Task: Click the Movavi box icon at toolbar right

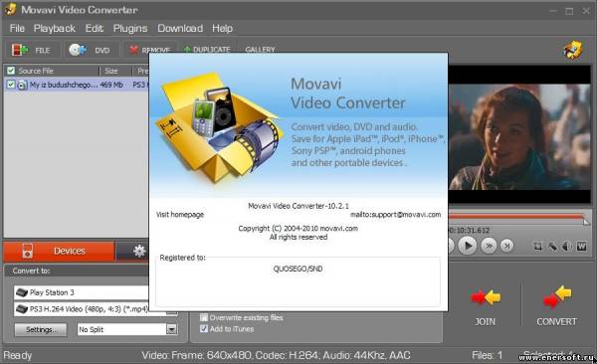Action: pyautogui.click(x=573, y=50)
